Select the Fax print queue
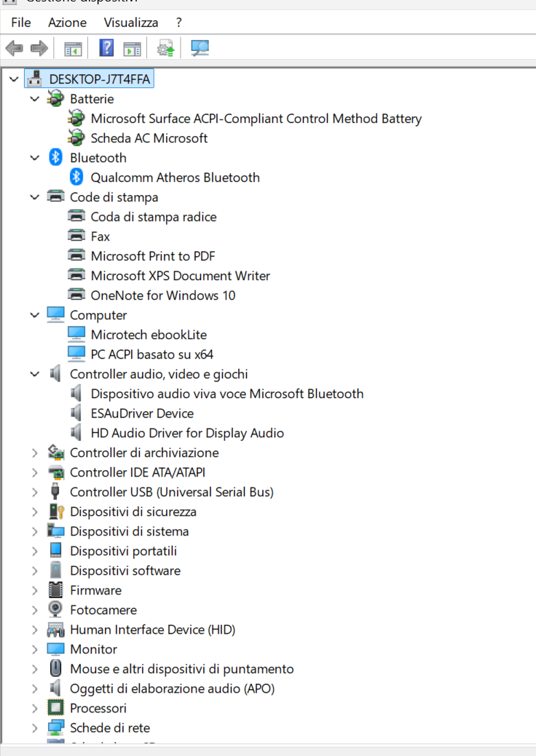The image size is (536, 756). [x=100, y=236]
